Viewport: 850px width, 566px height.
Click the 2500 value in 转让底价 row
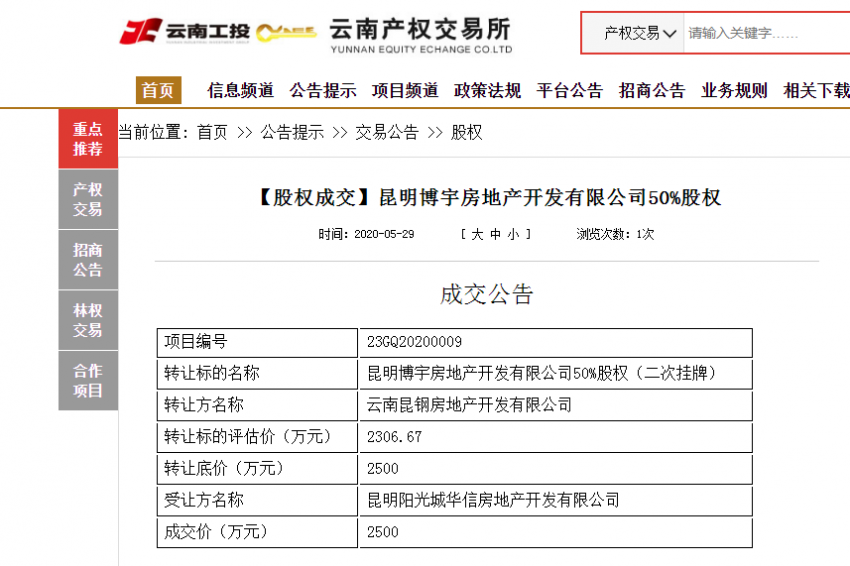click(383, 469)
